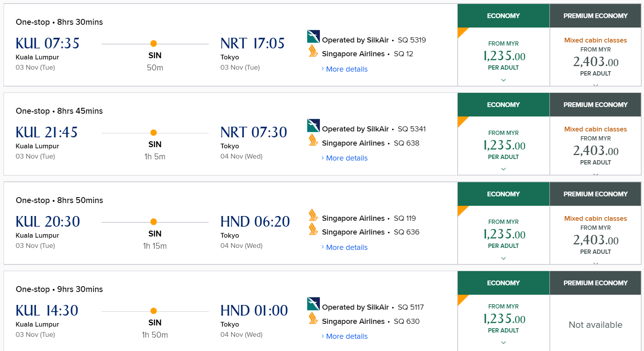
Task: Select the ECONOMY tab on the first flight
Action: click(x=503, y=16)
